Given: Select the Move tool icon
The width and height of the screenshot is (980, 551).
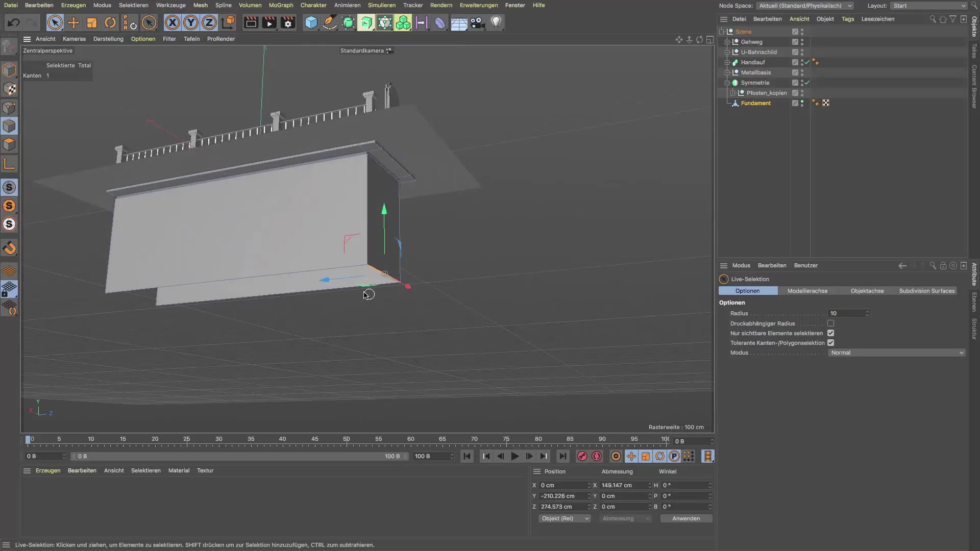Looking at the screenshot, I should 73,22.
